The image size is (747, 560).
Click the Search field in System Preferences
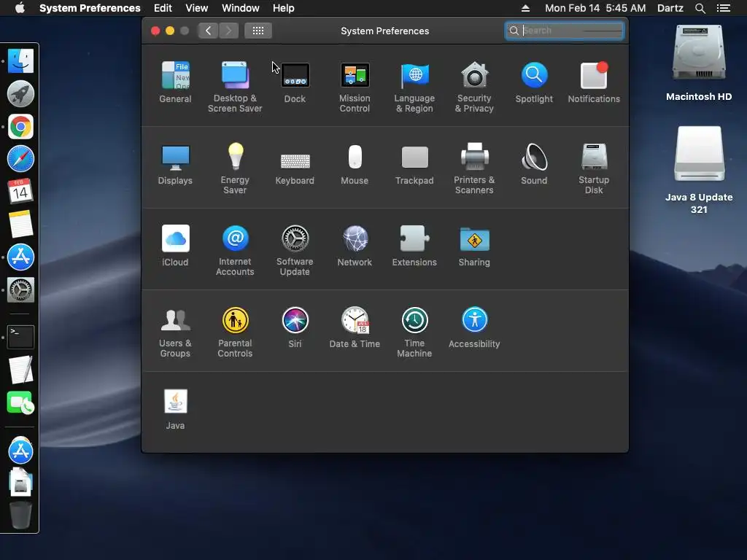tap(565, 31)
